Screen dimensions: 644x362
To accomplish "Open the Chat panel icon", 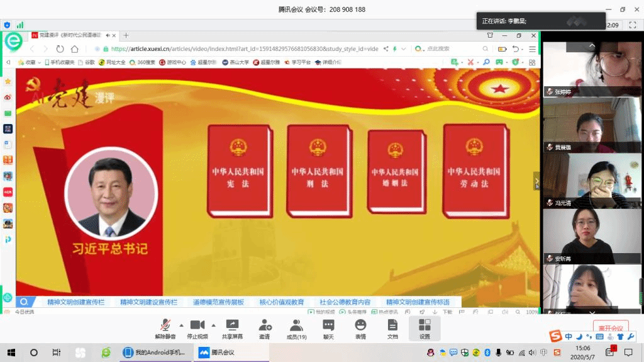I will pos(328,325).
